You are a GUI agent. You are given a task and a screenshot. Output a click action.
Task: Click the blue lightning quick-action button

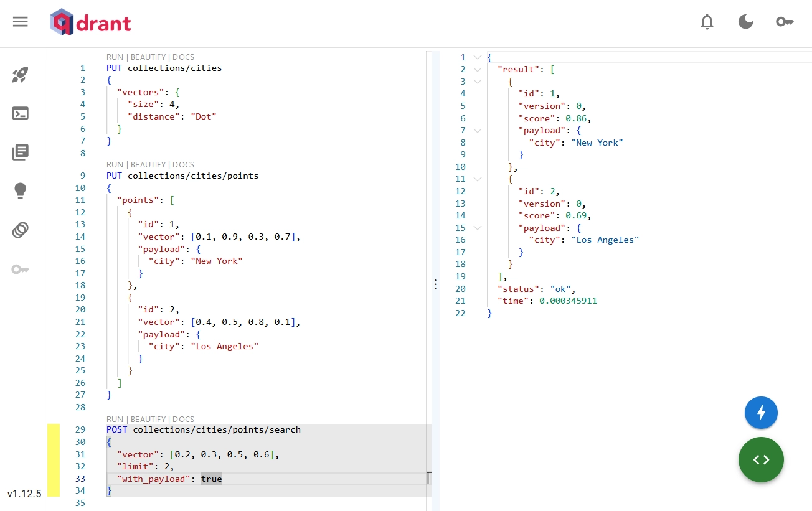point(761,413)
